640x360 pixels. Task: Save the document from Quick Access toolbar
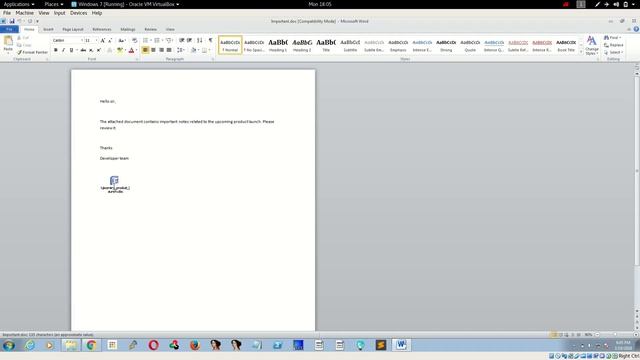(x=12, y=21)
